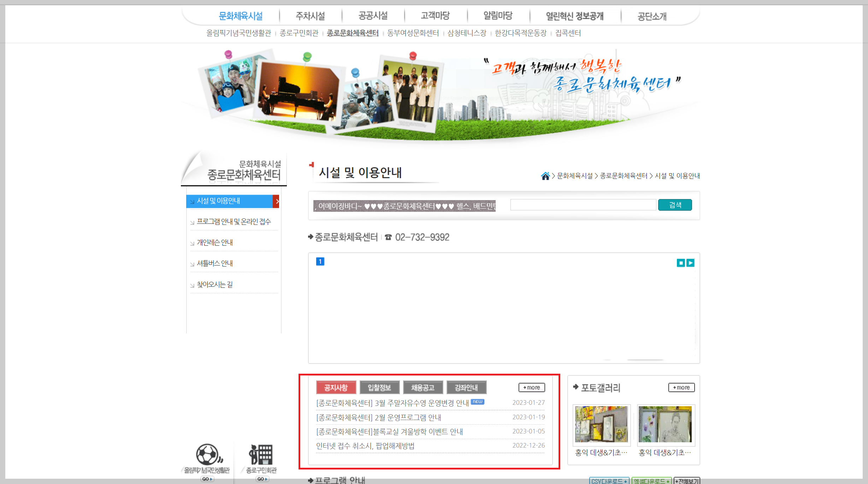Expand red arrow on 시설 및 이용안내 menu
This screenshot has width=868, height=484.
point(277,201)
